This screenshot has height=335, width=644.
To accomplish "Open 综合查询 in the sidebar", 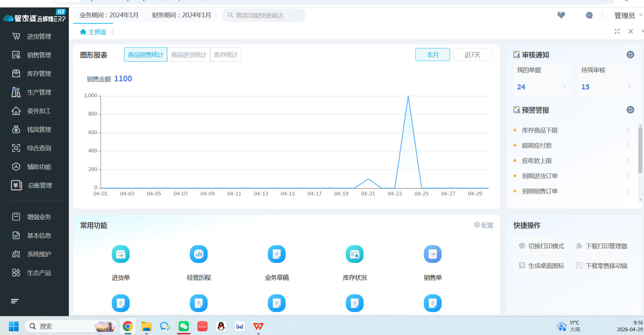I will (32, 148).
